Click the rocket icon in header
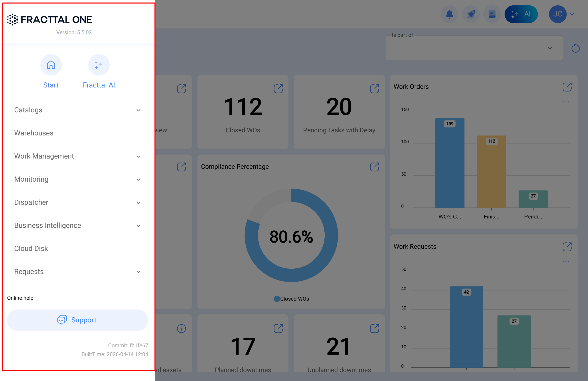The height and width of the screenshot is (381, 588). [x=471, y=14]
